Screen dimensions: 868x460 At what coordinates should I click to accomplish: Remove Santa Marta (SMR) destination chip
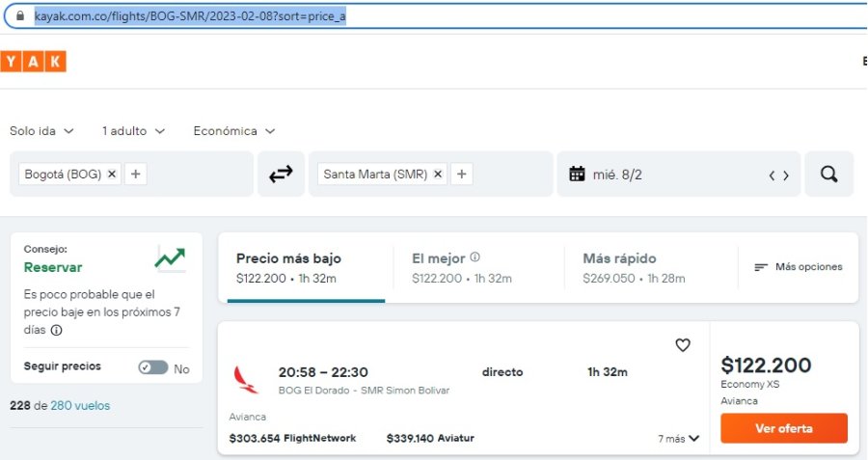(x=438, y=174)
